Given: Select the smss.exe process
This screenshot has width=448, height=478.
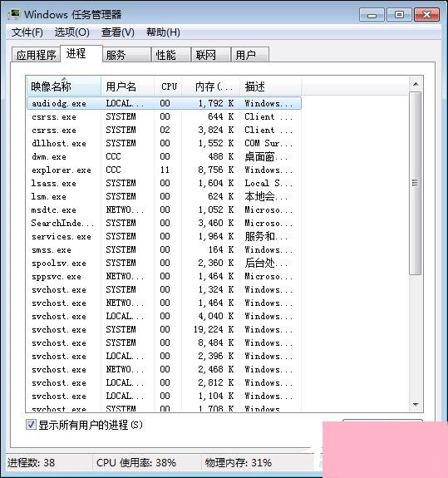Looking at the screenshot, I should 164,249.
